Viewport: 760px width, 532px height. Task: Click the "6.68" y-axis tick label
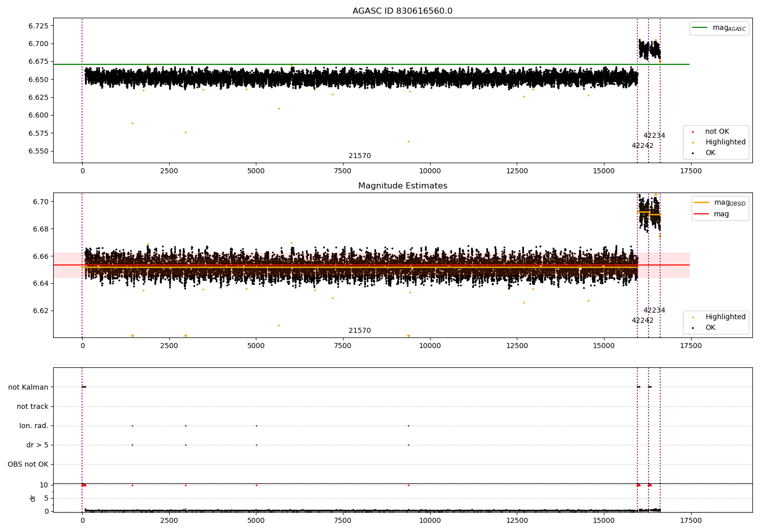tap(41, 229)
